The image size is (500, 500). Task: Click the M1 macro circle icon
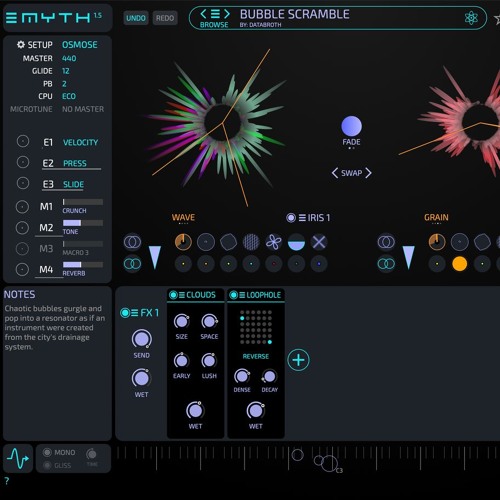click(x=22, y=207)
